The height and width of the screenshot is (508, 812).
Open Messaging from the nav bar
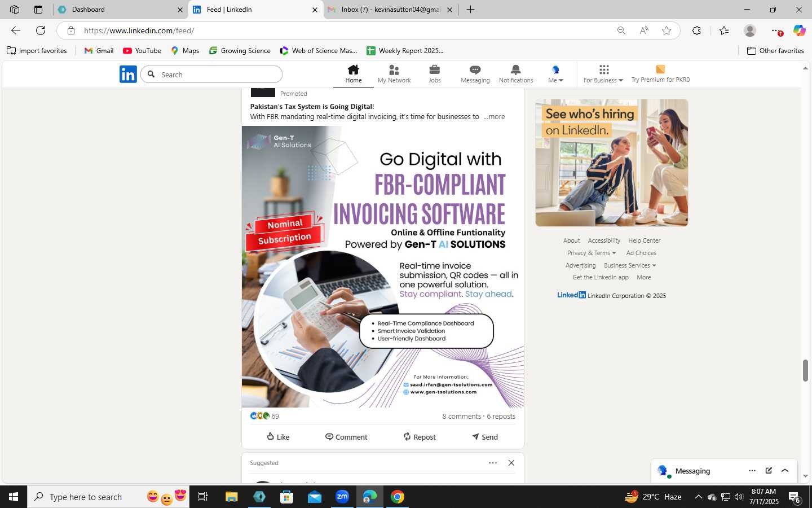(475, 74)
